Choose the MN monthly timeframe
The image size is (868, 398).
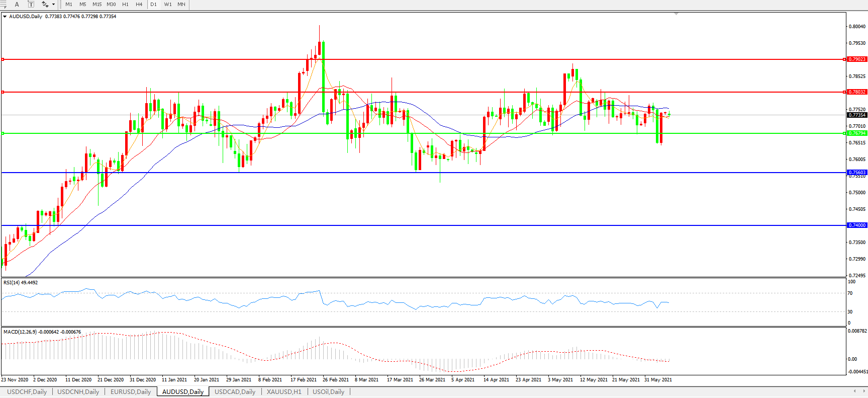(181, 4)
